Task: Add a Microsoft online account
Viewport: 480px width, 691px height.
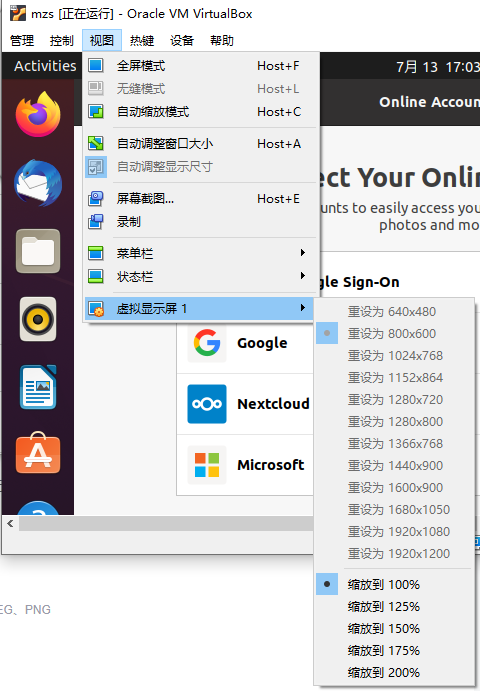Action: coord(245,465)
